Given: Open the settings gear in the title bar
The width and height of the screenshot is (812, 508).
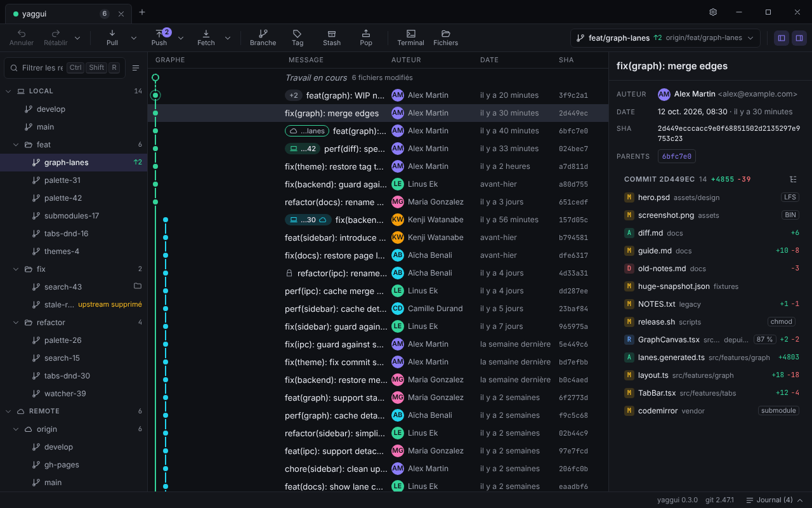Looking at the screenshot, I should (x=713, y=12).
